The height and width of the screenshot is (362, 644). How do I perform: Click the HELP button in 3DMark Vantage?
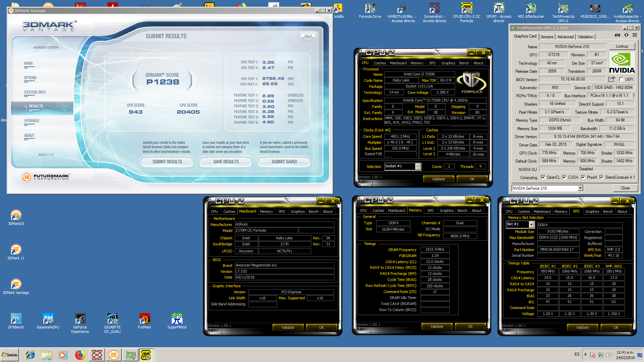tap(308, 36)
